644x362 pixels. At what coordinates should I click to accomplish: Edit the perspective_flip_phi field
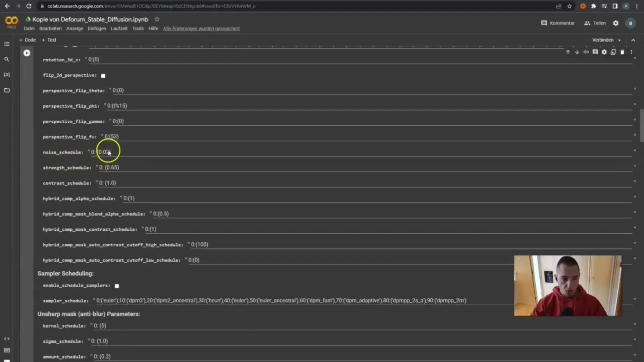[369, 106]
